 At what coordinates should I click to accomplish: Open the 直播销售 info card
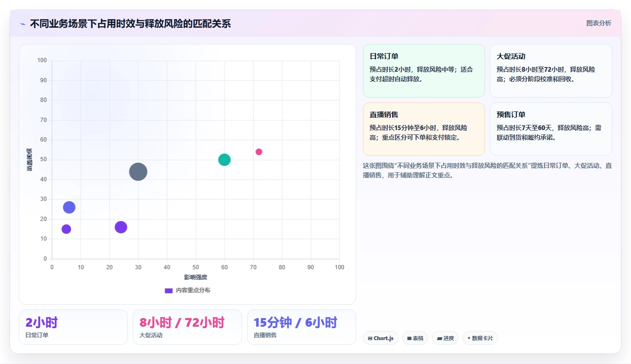click(x=424, y=129)
